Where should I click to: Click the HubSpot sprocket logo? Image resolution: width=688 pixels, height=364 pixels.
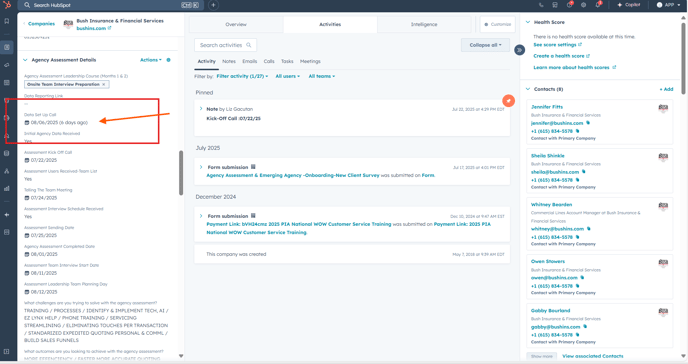pyautogui.click(x=7, y=5)
